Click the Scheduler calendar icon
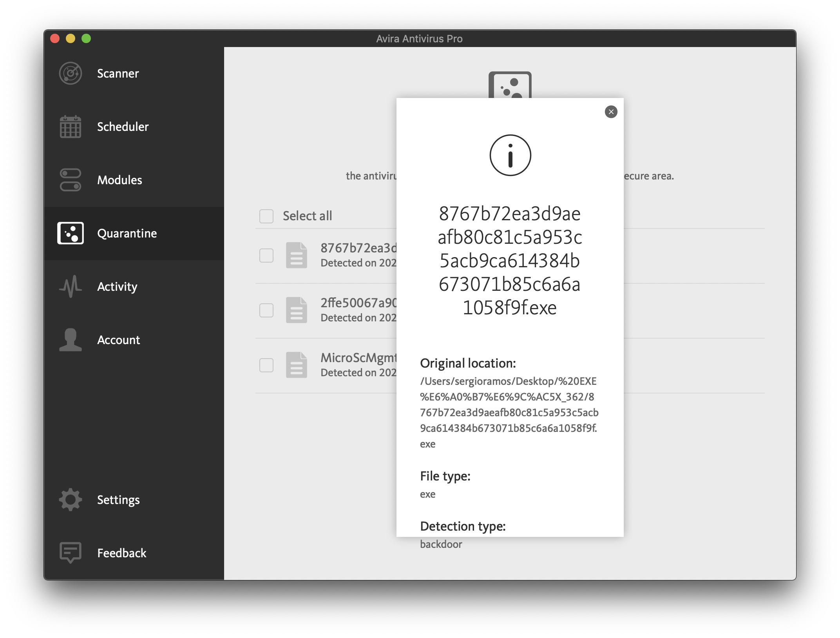Screen dimensions: 840x638 click(x=71, y=127)
